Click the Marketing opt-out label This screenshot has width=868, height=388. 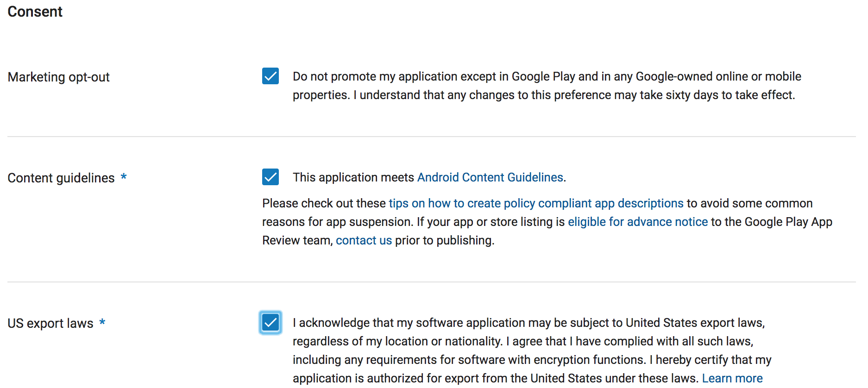point(59,77)
